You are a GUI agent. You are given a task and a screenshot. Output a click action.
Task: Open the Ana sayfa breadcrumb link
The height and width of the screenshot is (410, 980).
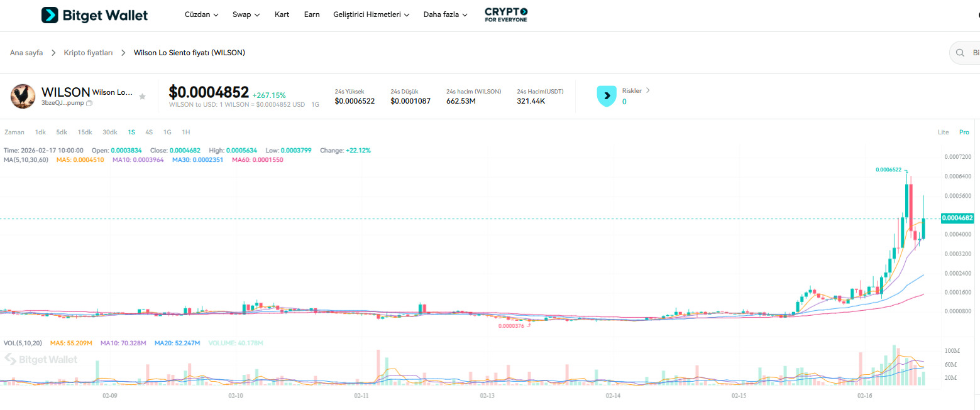[26, 53]
